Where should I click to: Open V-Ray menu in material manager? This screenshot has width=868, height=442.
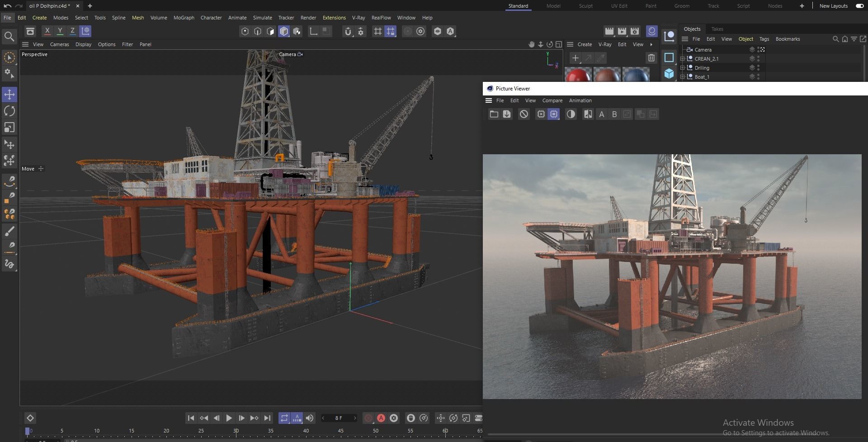tap(605, 44)
